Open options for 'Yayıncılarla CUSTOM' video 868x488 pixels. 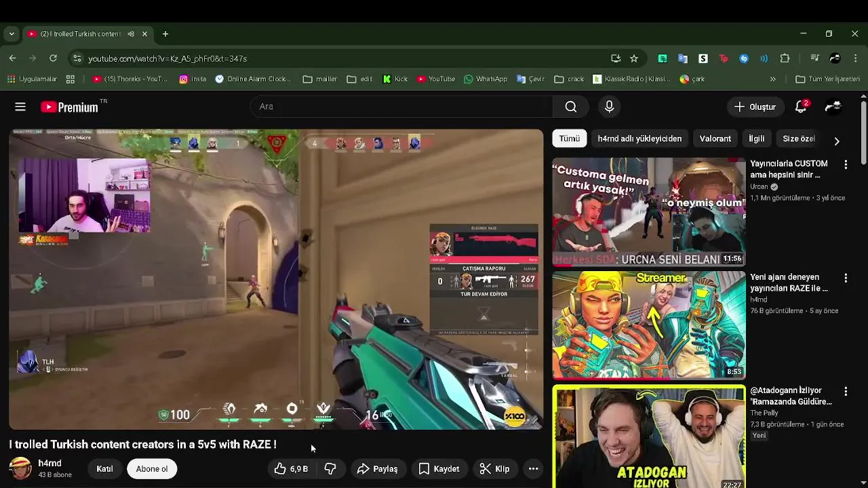click(x=846, y=165)
